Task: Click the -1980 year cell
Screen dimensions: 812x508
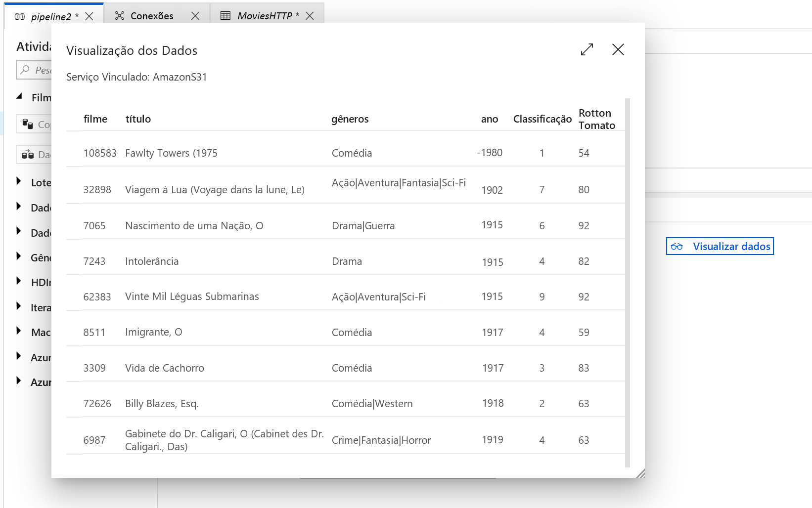Action: pyautogui.click(x=490, y=153)
